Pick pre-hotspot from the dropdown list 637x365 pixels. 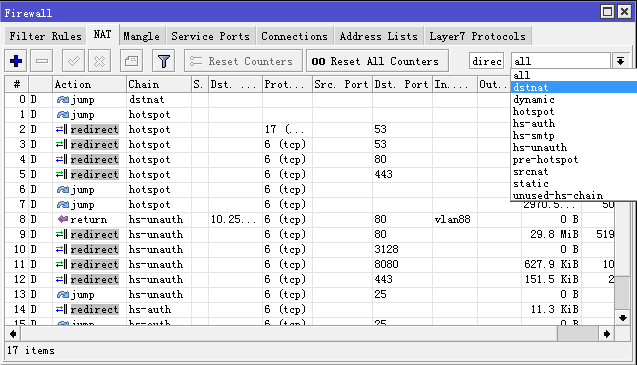[574, 159]
